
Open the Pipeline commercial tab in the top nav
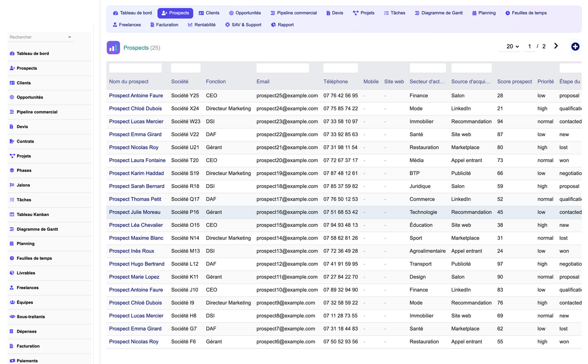[x=294, y=13]
